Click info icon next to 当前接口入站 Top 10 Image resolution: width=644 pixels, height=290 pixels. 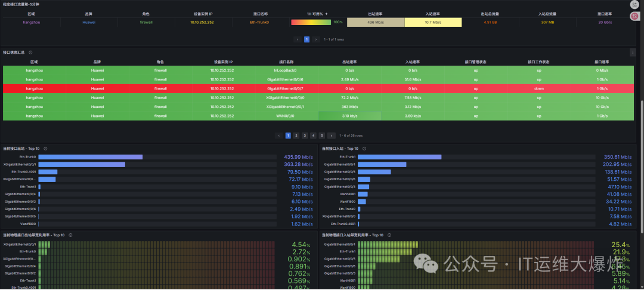364,149
